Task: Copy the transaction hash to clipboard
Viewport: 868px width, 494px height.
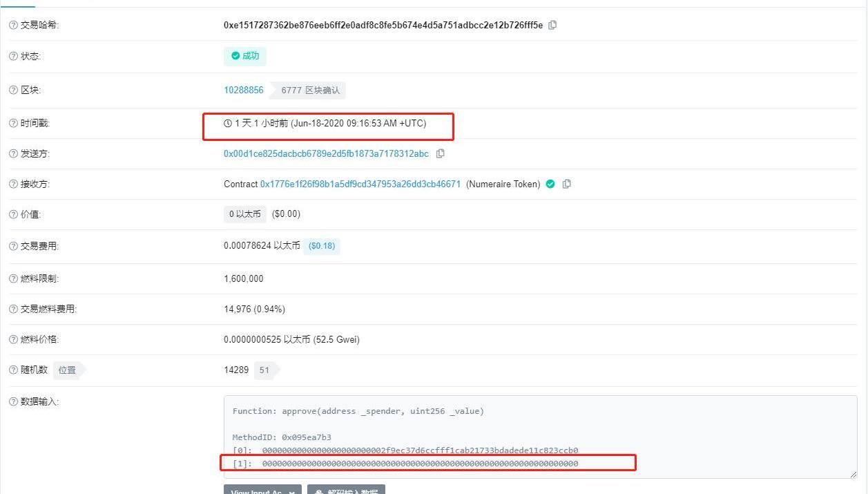Action: [x=552, y=25]
